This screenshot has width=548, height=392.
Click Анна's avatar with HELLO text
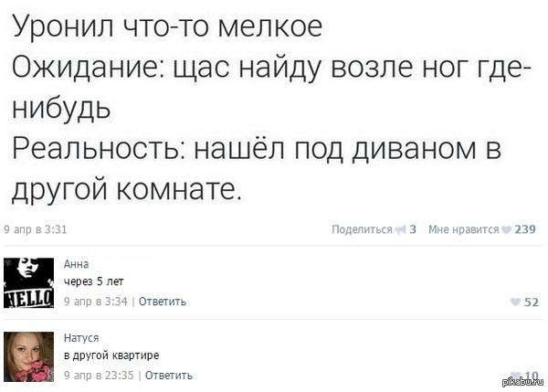coord(29,281)
